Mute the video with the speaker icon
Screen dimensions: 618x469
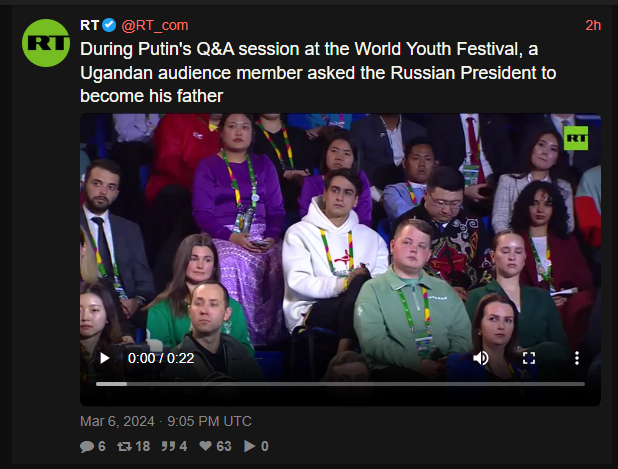pos(480,358)
